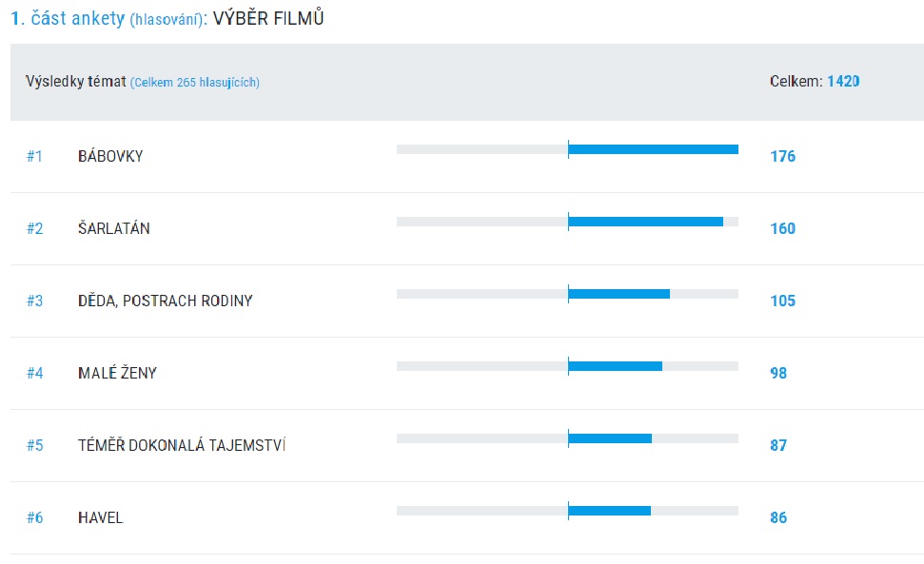Click the ŠARLATÁN vote progress bar
Screen dimensions: 924x564
coord(645,222)
